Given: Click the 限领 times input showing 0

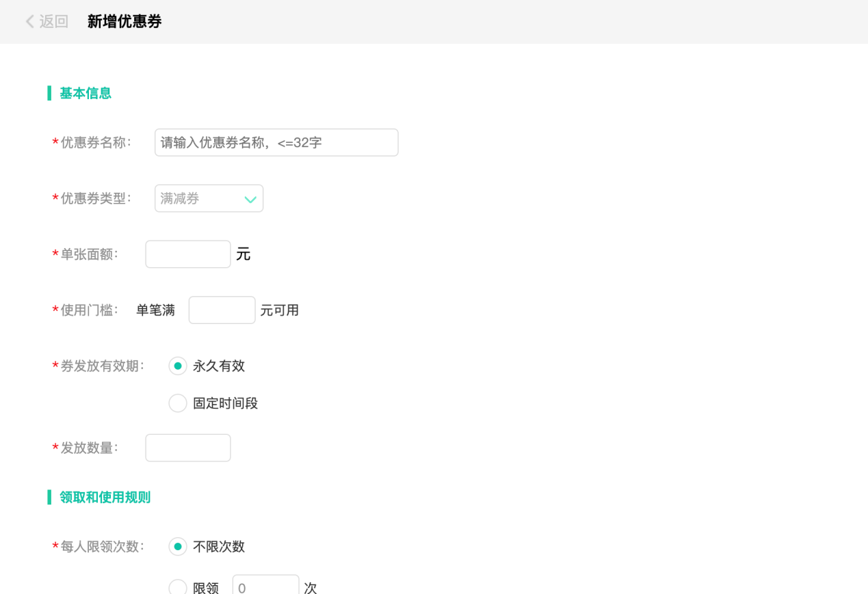Looking at the screenshot, I should pyautogui.click(x=265, y=586).
